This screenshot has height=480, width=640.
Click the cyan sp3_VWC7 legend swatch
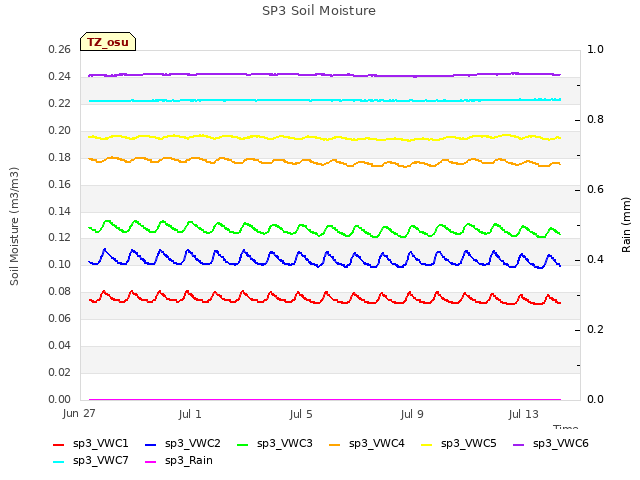point(59,462)
